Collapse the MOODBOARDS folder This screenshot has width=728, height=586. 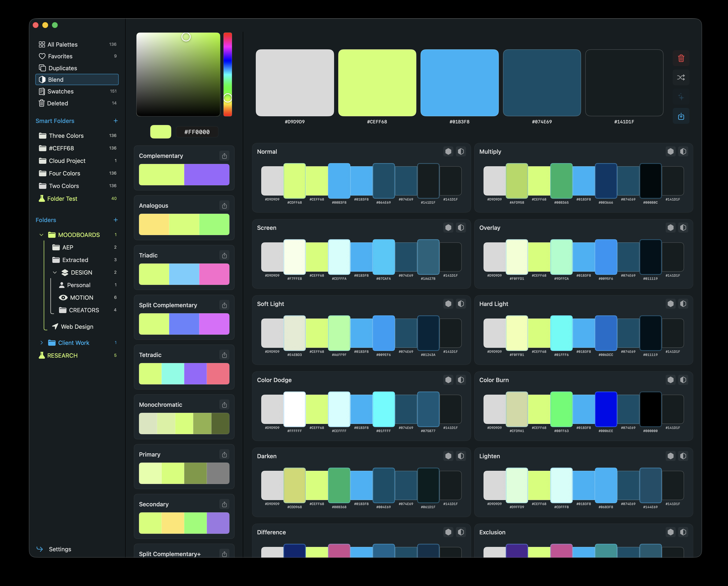tap(42, 235)
